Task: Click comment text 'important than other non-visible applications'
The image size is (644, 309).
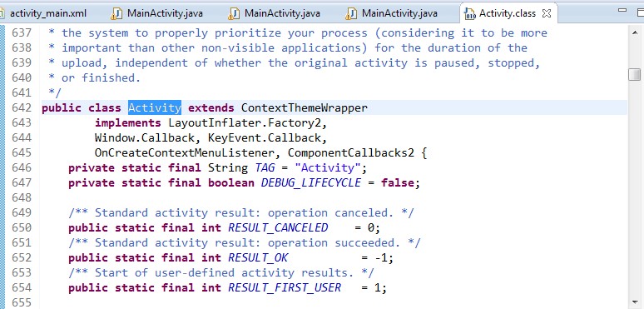Action: coord(215,47)
